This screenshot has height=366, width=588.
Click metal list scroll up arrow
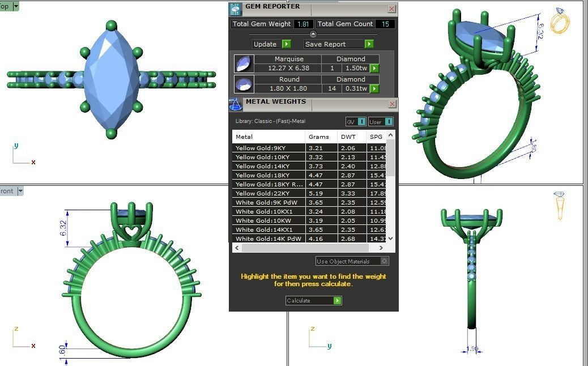pyautogui.click(x=390, y=135)
